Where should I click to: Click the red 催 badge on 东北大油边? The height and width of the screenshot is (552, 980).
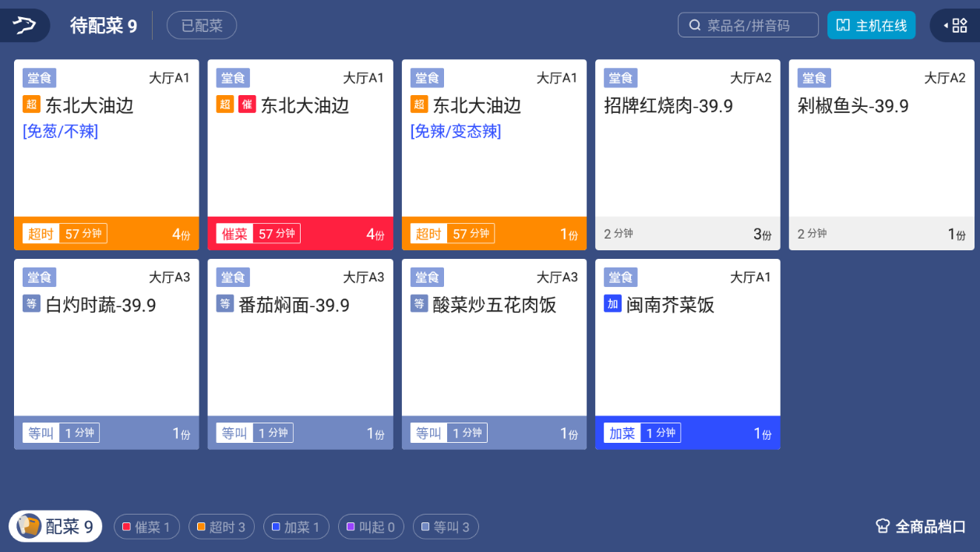click(247, 104)
